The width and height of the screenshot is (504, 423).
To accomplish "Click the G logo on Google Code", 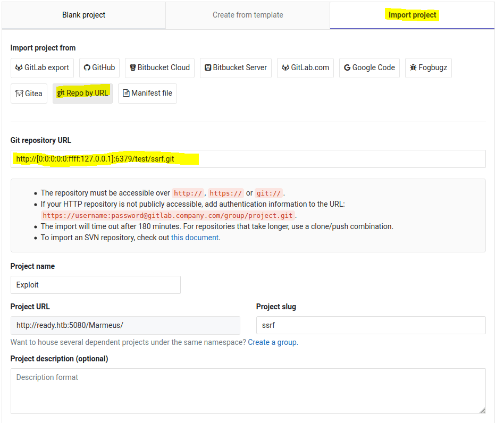I will [x=347, y=68].
